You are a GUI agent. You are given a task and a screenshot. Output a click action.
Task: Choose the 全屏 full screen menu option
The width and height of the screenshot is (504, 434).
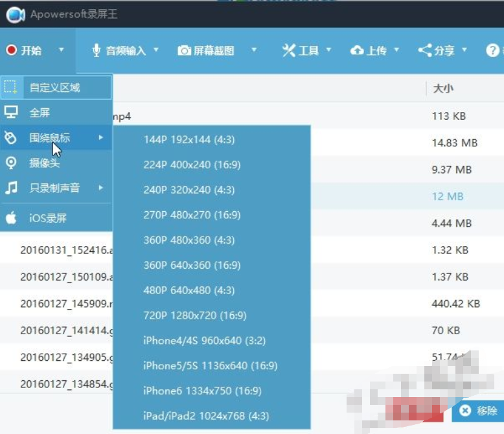point(56,113)
